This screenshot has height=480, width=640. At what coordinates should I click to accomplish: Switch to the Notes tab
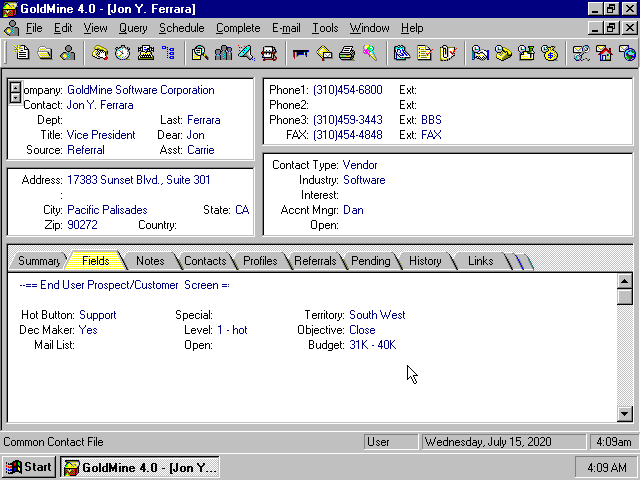coord(150,261)
